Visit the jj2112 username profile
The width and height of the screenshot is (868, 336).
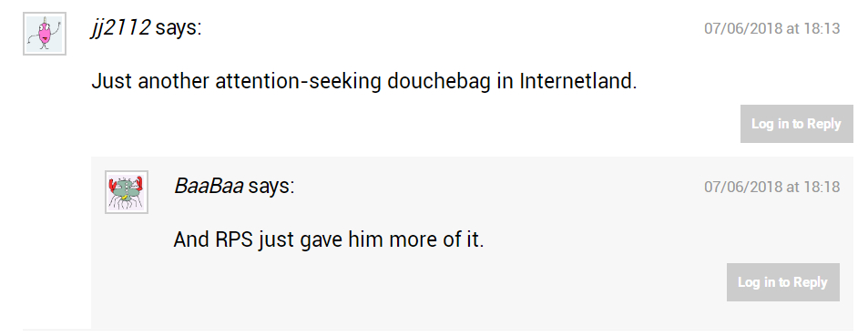point(120,27)
